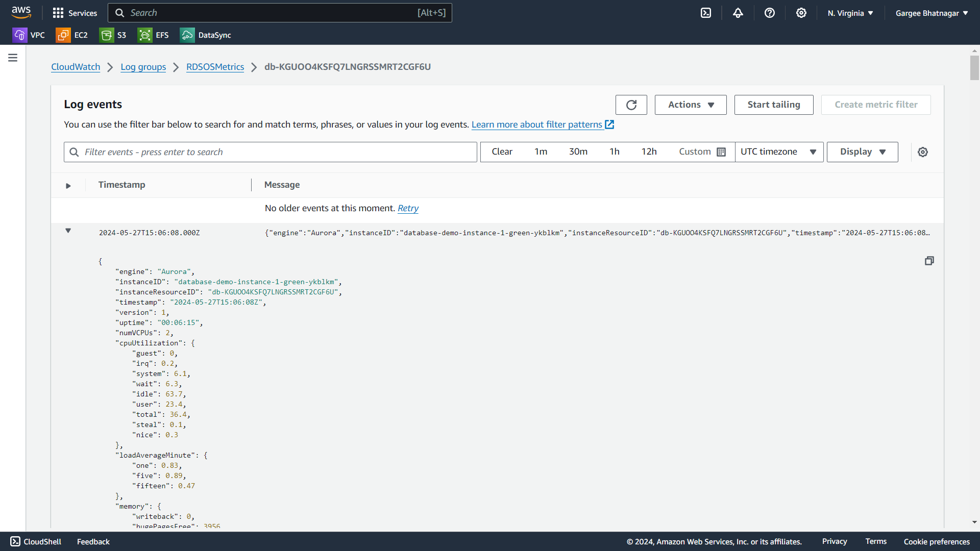
Task: Open the Display dropdown
Action: (862, 152)
